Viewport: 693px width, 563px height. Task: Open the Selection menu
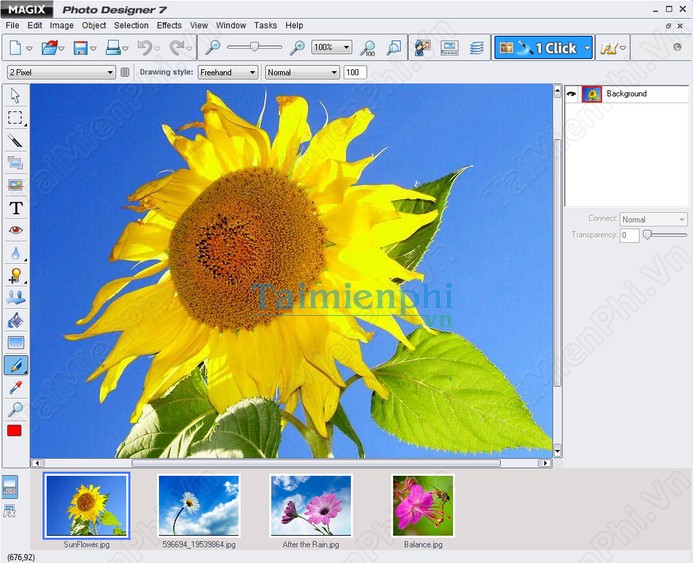point(131,25)
